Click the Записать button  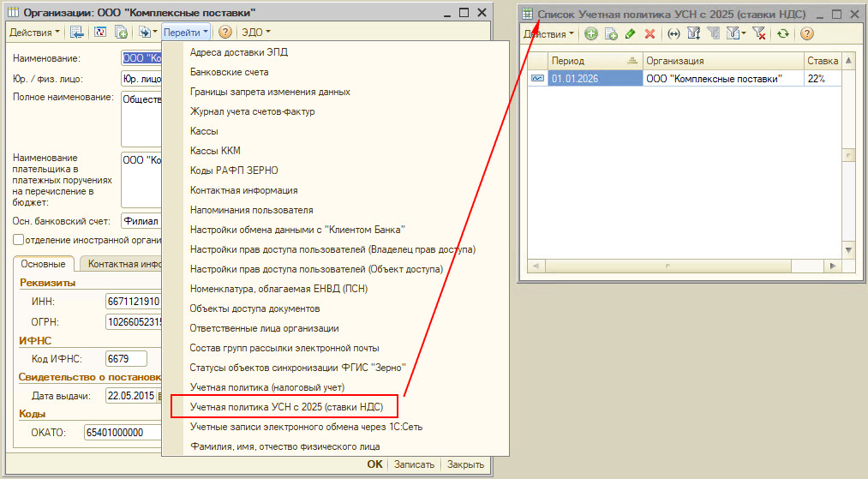click(x=414, y=464)
